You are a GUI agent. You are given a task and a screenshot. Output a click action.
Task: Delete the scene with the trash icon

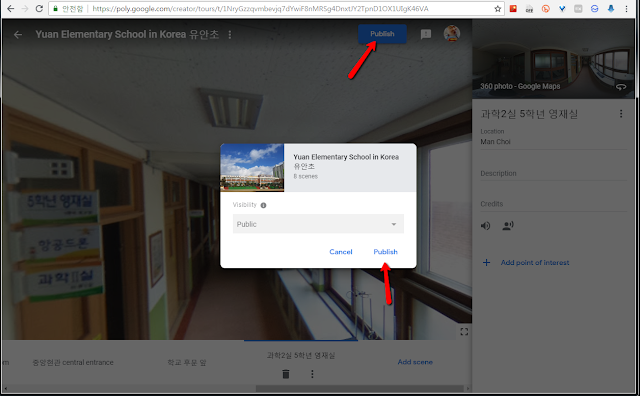(286, 374)
